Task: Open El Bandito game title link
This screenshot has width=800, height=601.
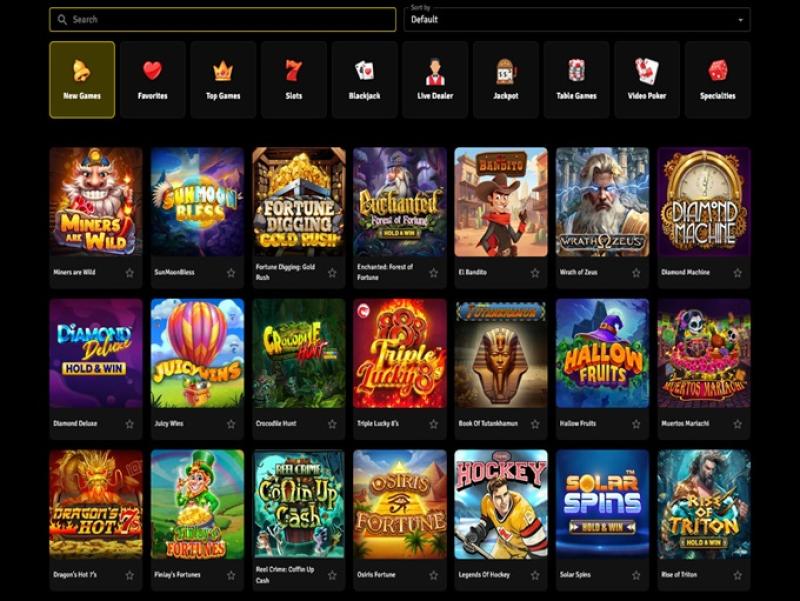Action: [x=472, y=272]
